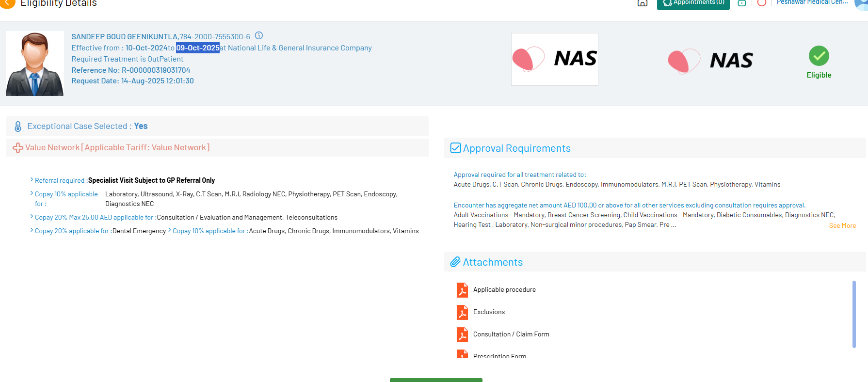
Task: Click the effective start date 10-Oct-2024
Action: pyautogui.click(x=146, y=48)
